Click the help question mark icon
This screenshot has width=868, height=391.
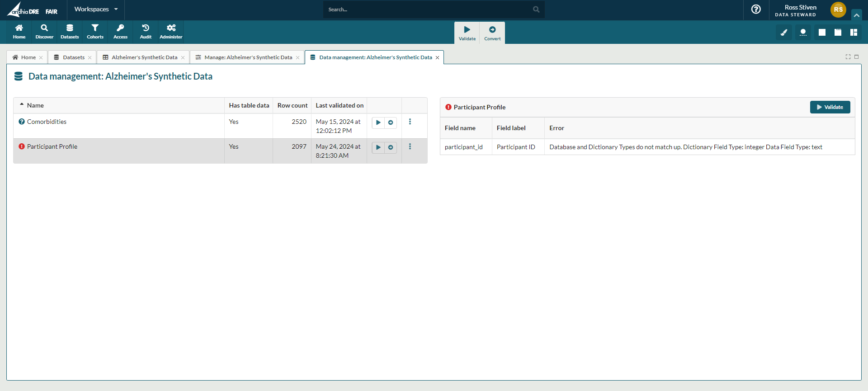coord(756,9)
